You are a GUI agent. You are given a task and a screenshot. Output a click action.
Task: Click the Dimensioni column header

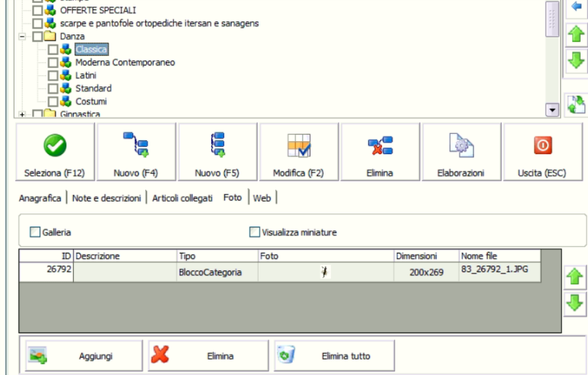click(x=427, y=256)
